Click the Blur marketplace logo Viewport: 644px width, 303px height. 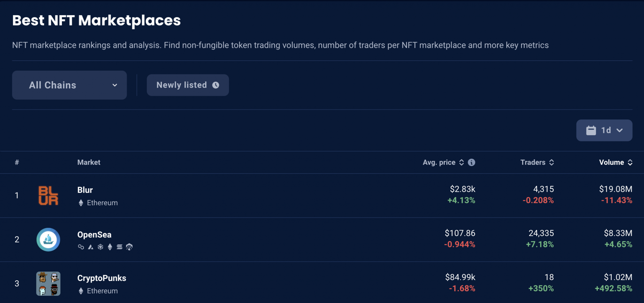coord(48,196)
